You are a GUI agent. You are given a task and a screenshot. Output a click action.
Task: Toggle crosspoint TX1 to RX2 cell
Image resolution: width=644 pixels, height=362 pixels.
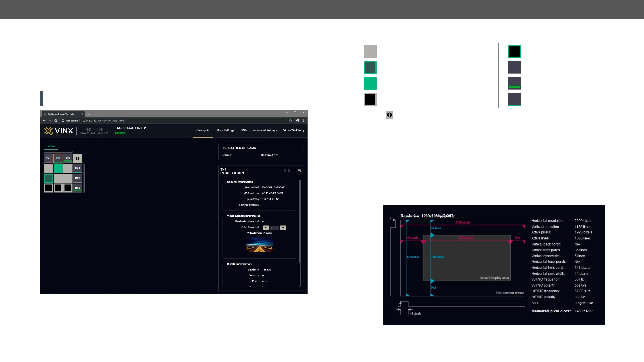[x=48, y=178]
